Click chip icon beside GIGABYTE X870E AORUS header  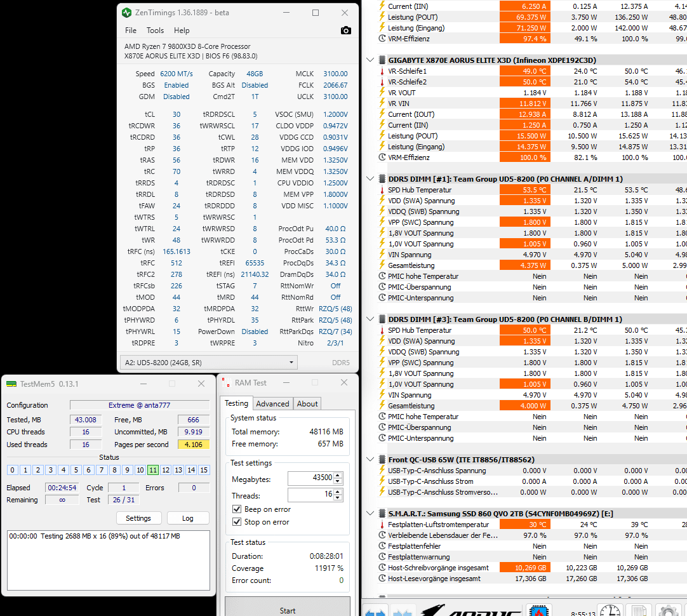click(382, 60)
